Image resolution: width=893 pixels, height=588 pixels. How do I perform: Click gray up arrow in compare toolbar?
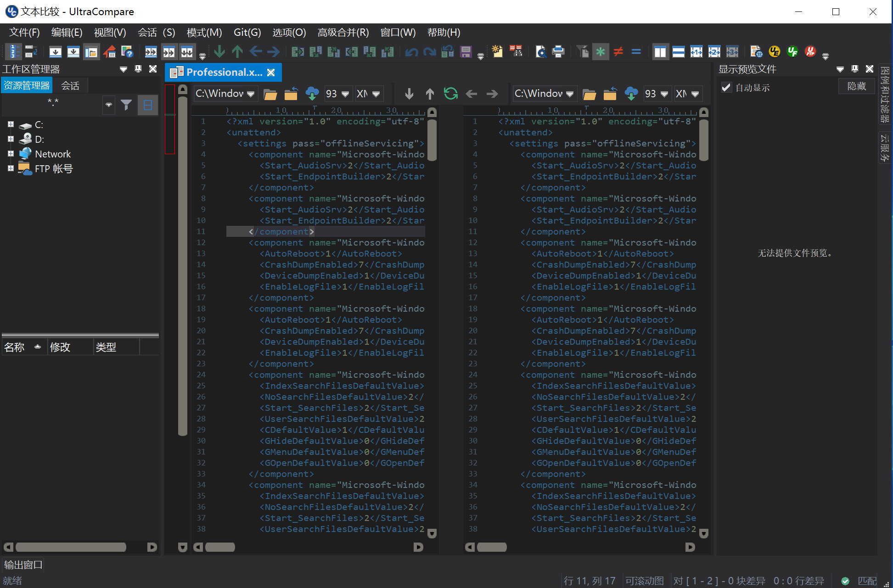[x=430, y=94]
